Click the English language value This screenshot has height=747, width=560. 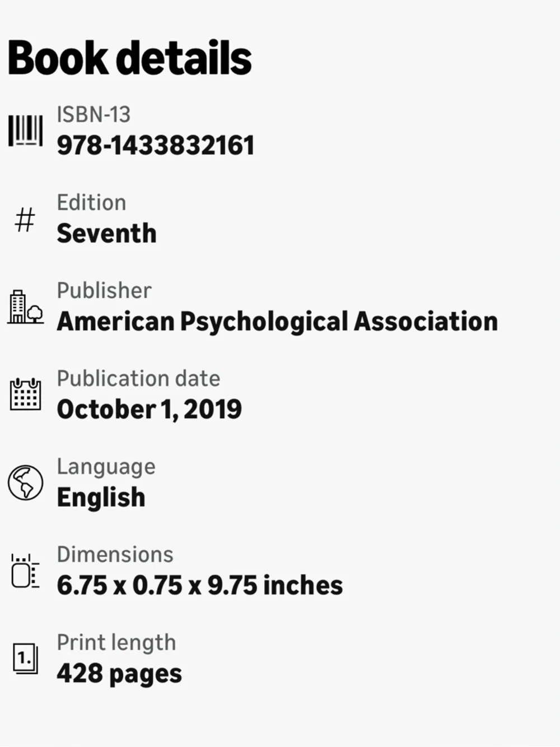tap(101, 498)
